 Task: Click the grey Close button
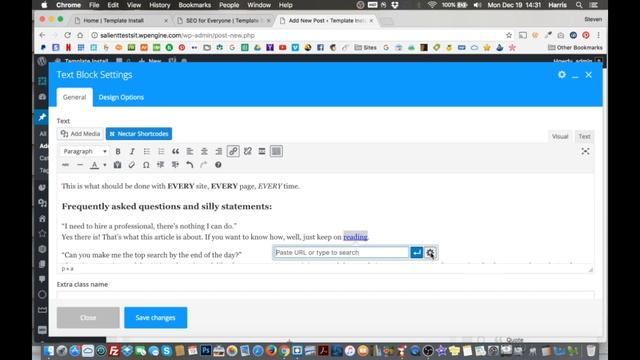click(x=88, y=318)
